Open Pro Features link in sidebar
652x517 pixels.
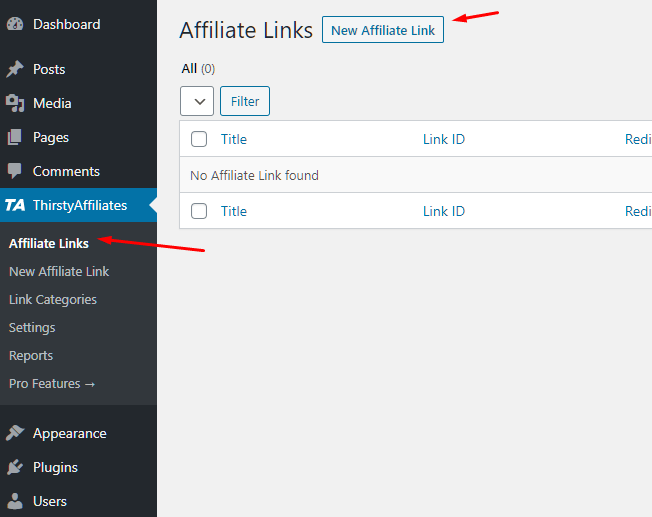52,383
